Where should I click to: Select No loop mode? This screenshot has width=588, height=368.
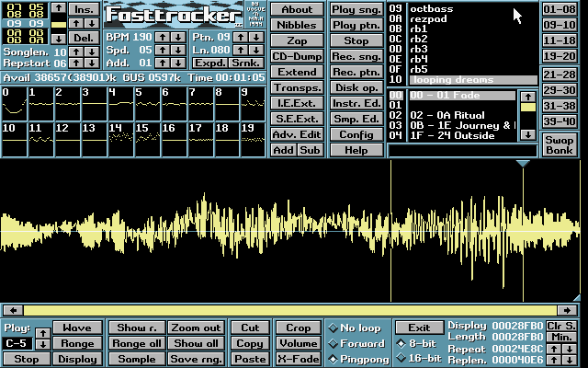(355, 328)
